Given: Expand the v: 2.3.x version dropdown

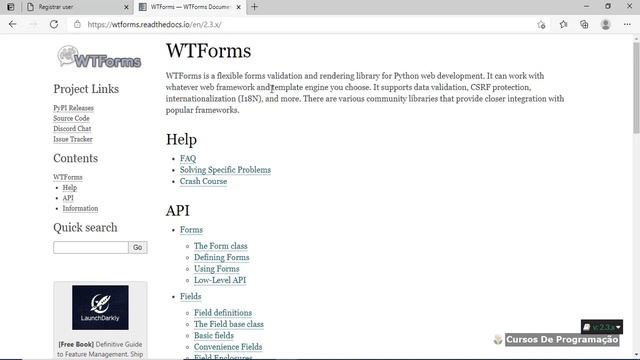Looking at the screenshot, I should point(602,327).
